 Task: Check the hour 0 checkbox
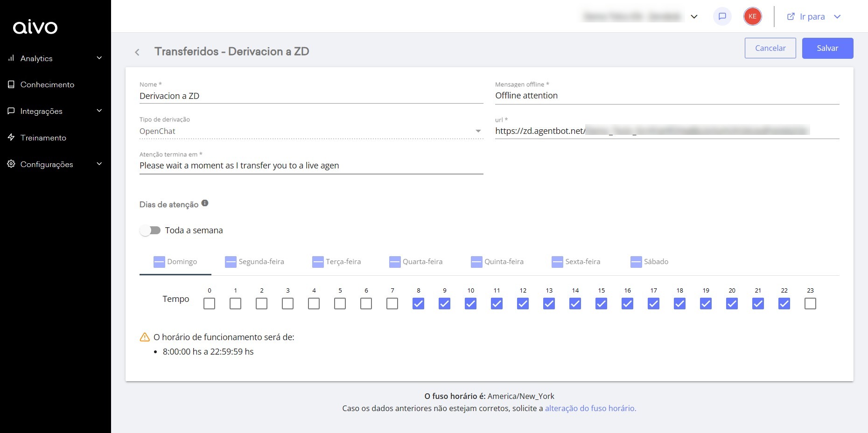(210, 304)
